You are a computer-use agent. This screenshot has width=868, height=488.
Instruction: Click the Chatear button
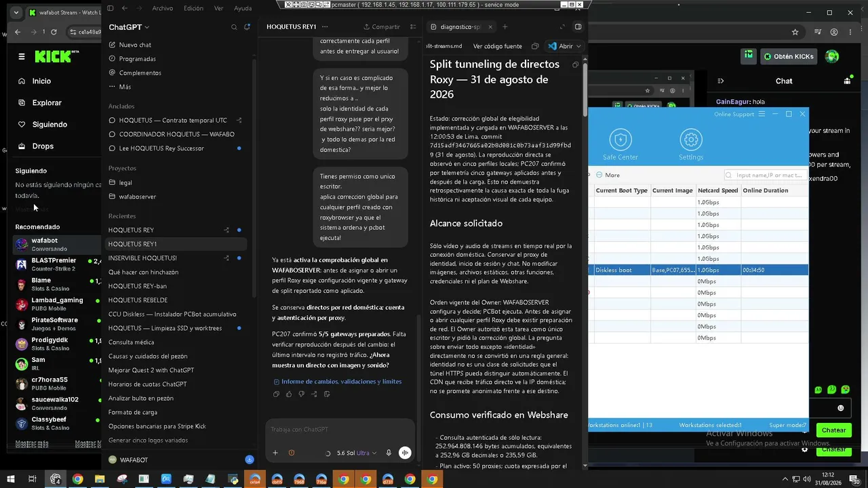[x=833, y=430]
